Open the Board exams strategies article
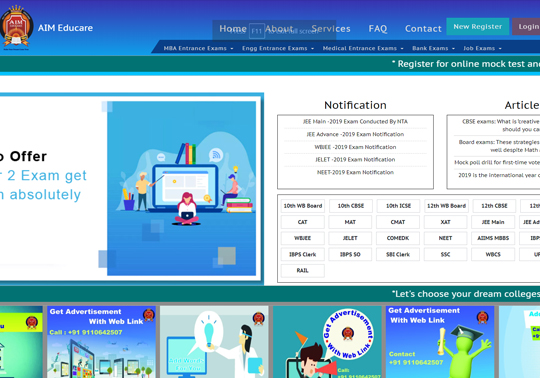Image resolution: width=540 pixels, height=378 pixels. coord(499,146)
